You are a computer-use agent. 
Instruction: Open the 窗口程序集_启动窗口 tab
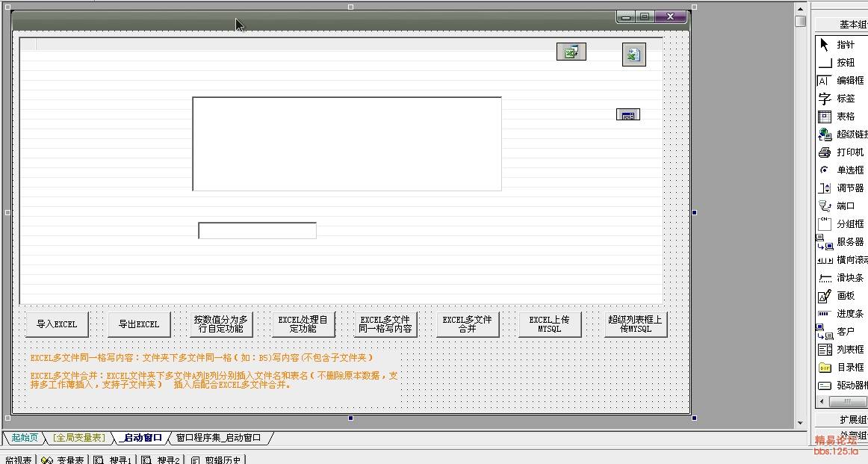point(218,437)
